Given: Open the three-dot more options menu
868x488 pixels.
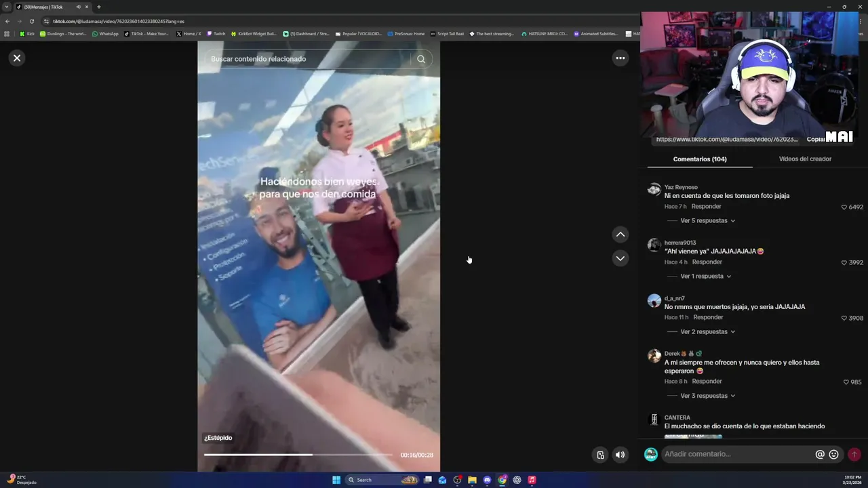Looking at the screenshot, I should coord(620,58).
